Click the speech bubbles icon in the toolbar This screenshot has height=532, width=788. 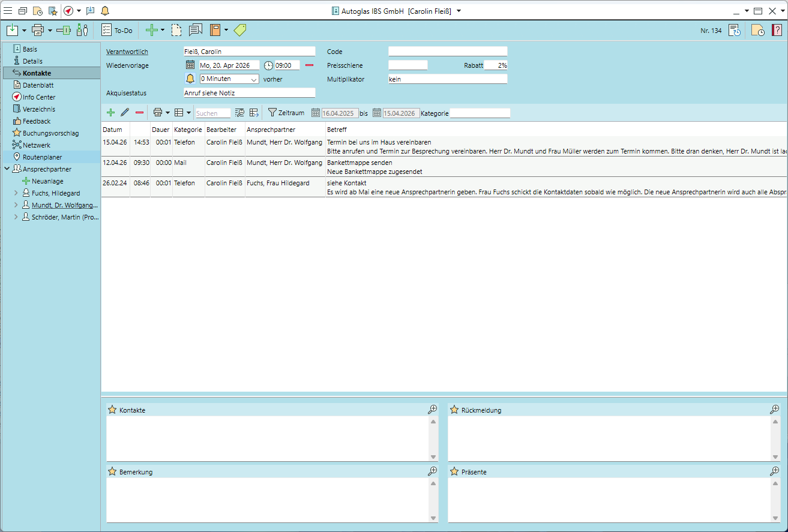pos(196,30)
